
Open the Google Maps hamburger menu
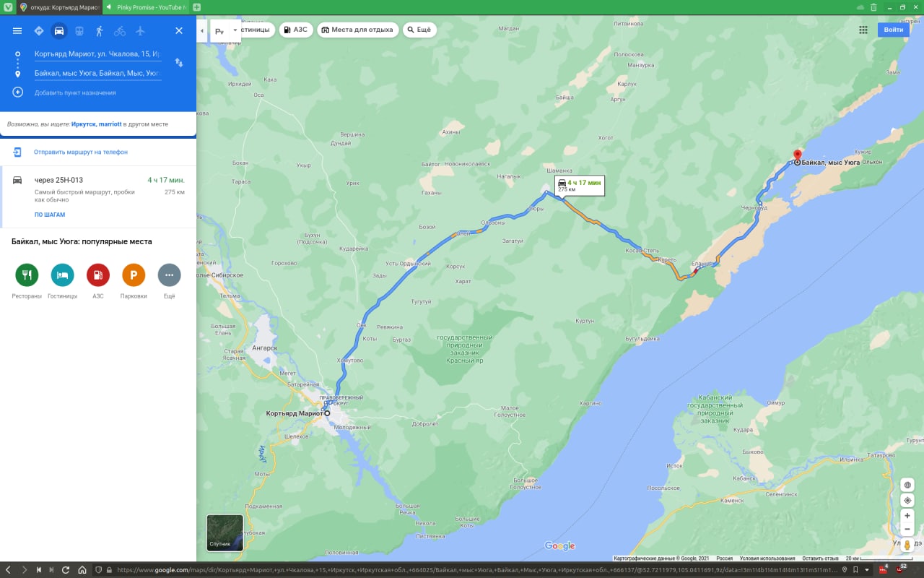[17, 31]
